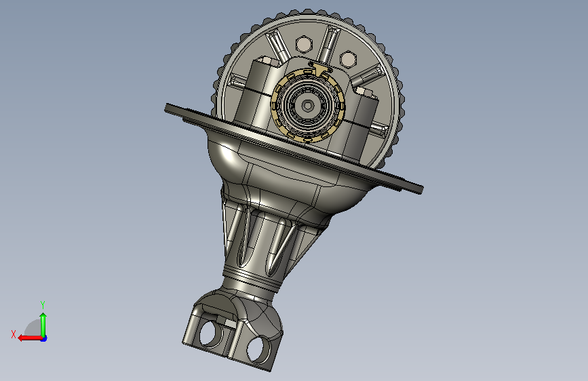Click the green Y axis arrow
Image resolution: width=588 pixels, height=381 pixels.
coord(43,325)
